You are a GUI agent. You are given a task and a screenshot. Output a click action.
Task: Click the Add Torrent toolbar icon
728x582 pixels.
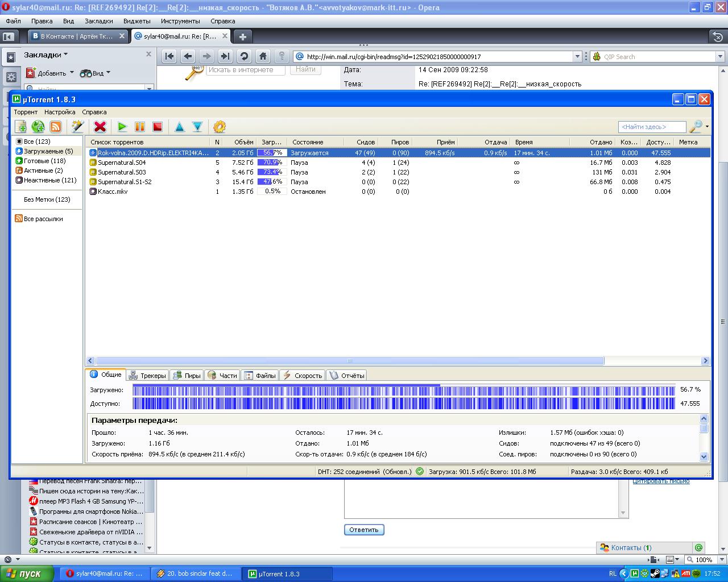[x=20, y=127]
